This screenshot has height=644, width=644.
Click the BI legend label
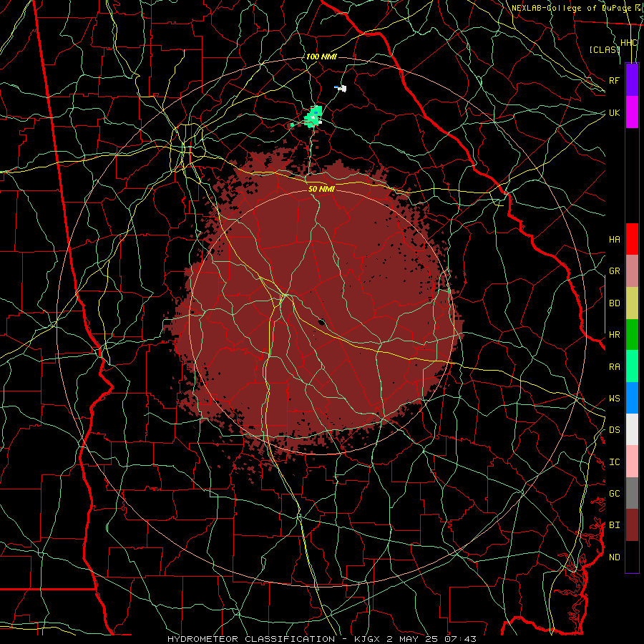point(615,525)
